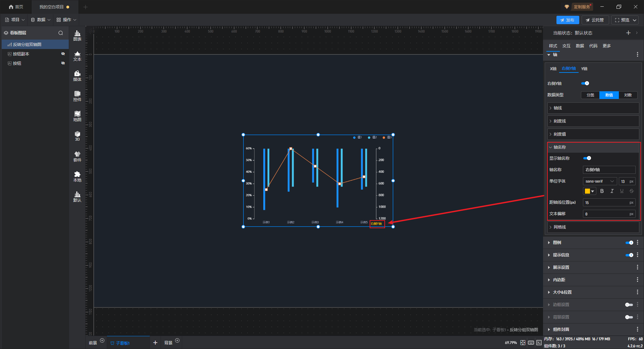Viewport: 644px width, 349px height.
Task: Click the strikethrough text formatting icon
Action: (632, 191)
